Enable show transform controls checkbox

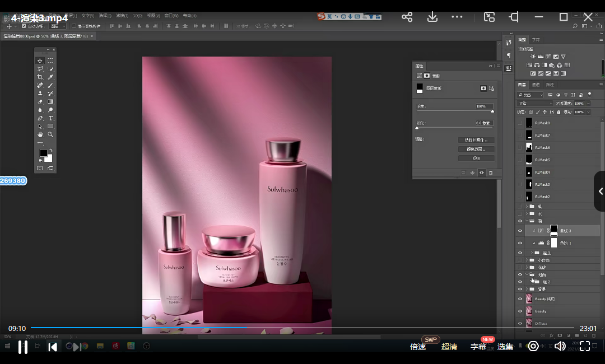74,26
